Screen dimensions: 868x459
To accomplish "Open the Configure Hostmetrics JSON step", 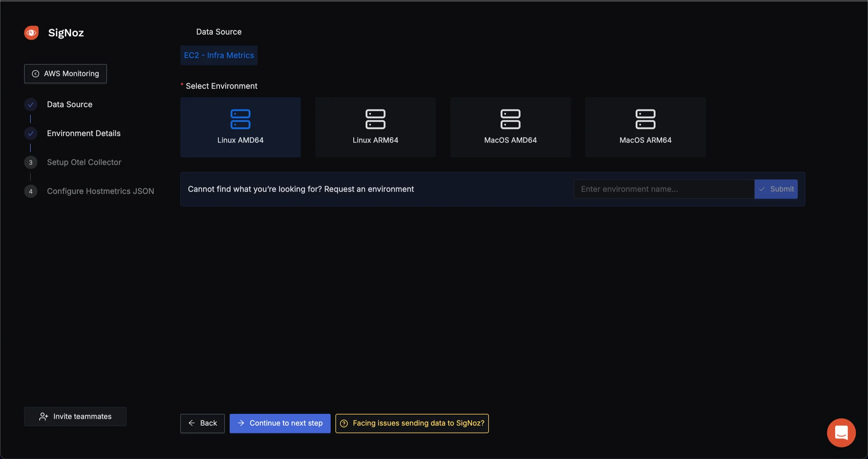I will [x=100, y=191].
